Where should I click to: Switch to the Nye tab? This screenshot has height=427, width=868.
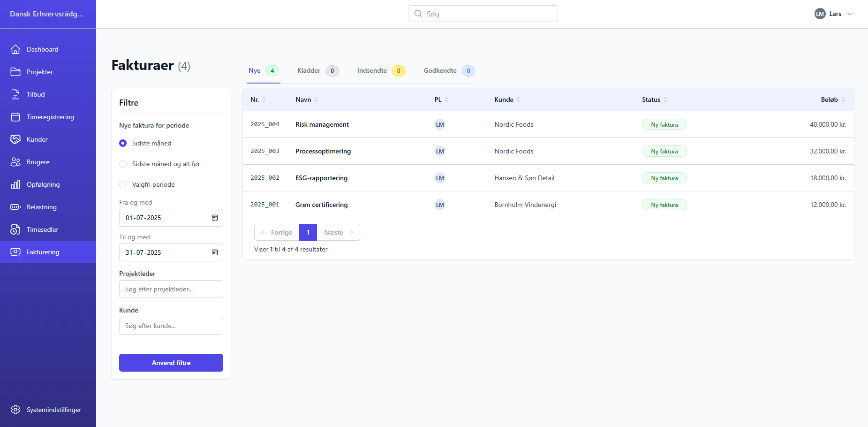click(x=264, y=71)
